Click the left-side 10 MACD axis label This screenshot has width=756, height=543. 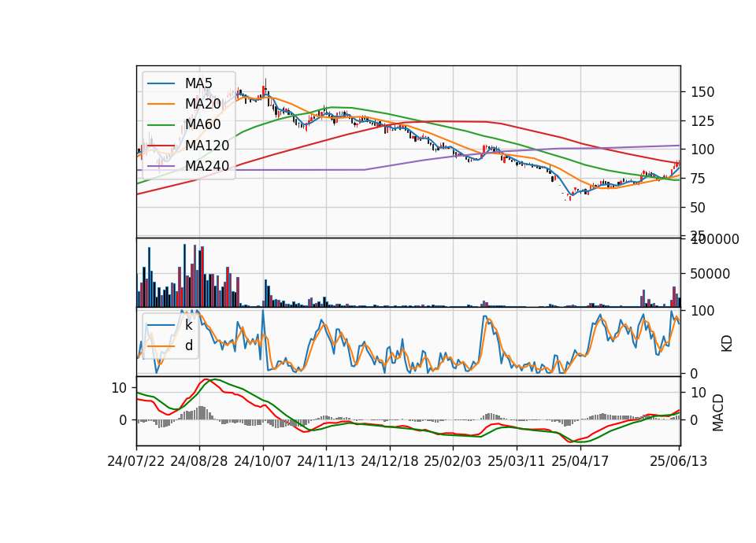119,388
